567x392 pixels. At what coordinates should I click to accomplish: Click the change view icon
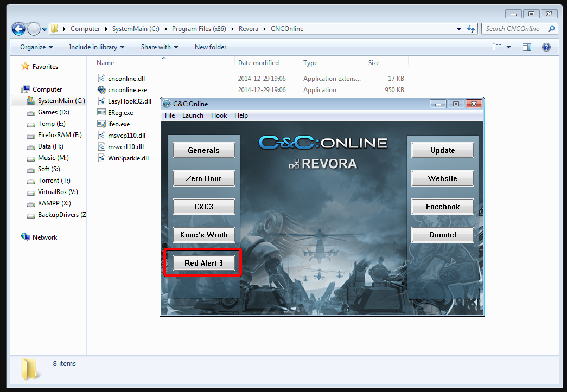coord(497,47)
